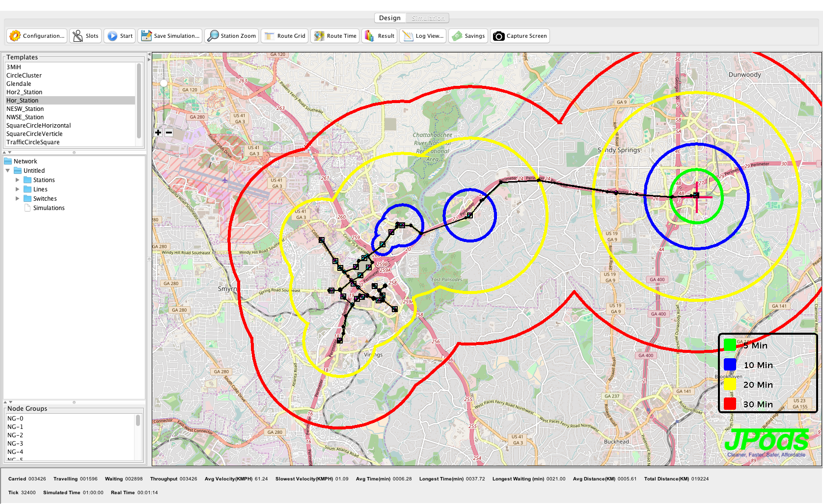The image size is (823, 504).
Task: Click the Save Simulation icon
Action: tap(146, 36)
